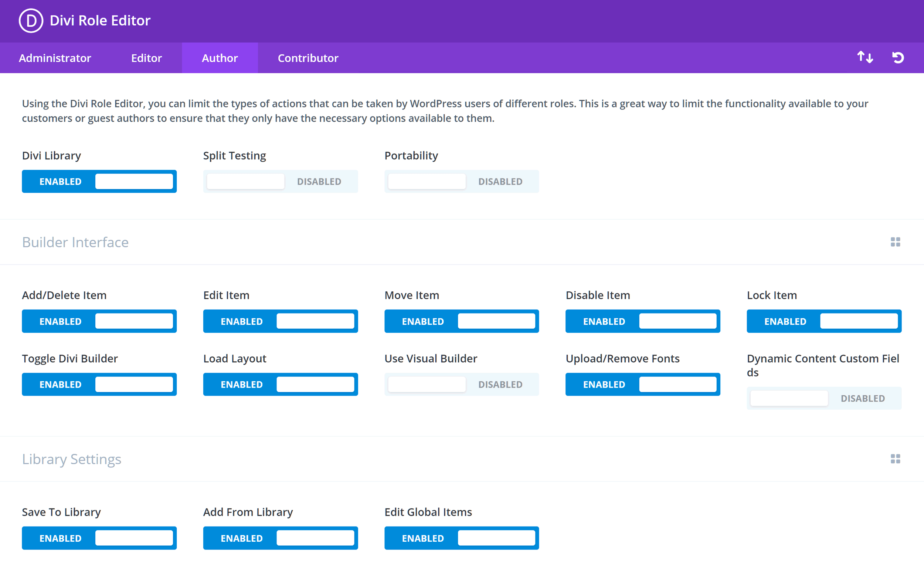Collapse the Library Settings section heading

[71, 459]
